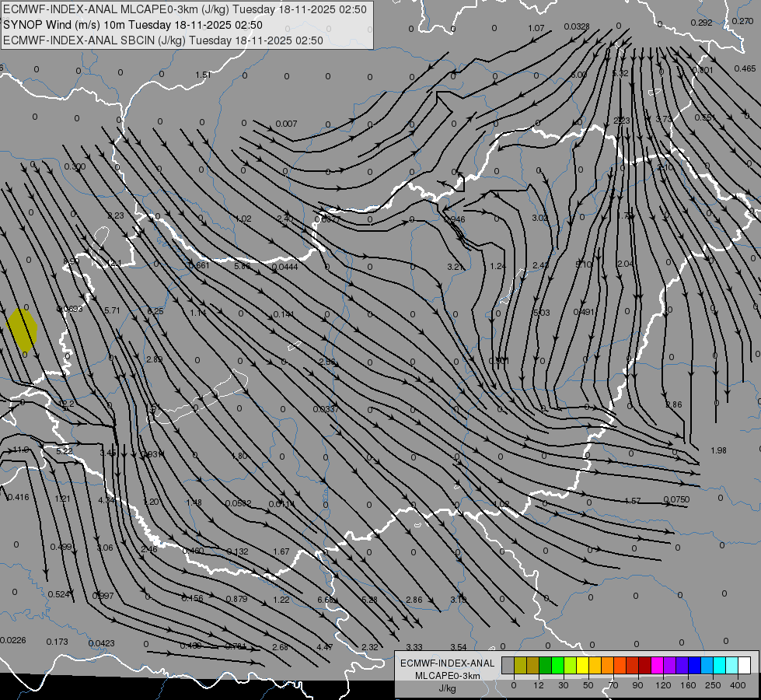This screenshot has height=700, width=761.
Task: Click the map value 0.292
Action: coord(701,23)
